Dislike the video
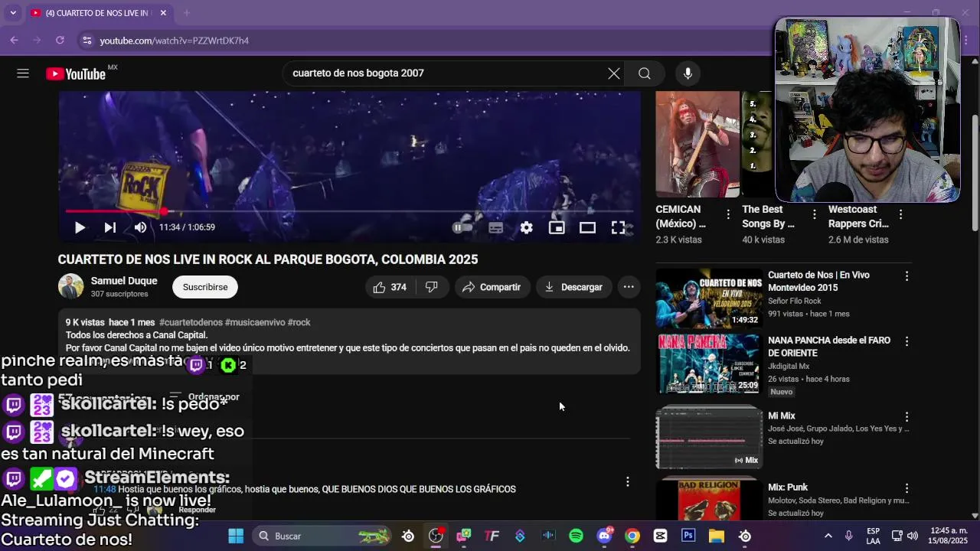Viewport: 980px width, 551px height. 432,287
